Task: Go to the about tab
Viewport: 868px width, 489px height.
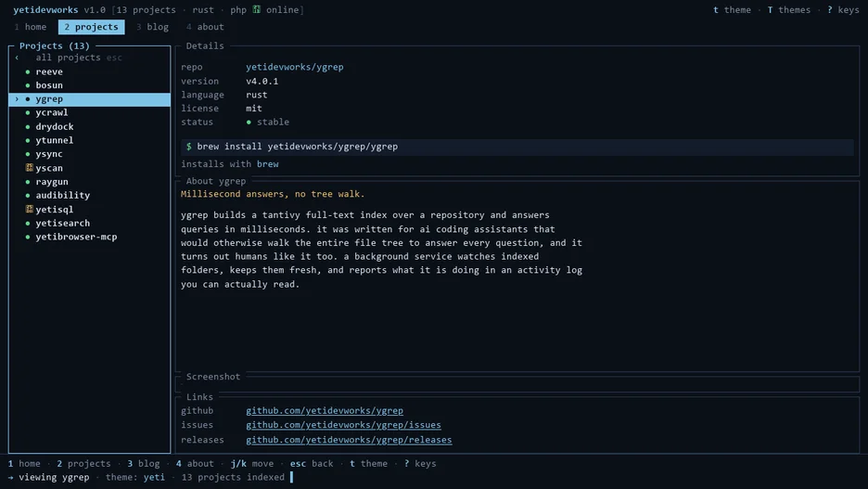Action: [205, 27]
